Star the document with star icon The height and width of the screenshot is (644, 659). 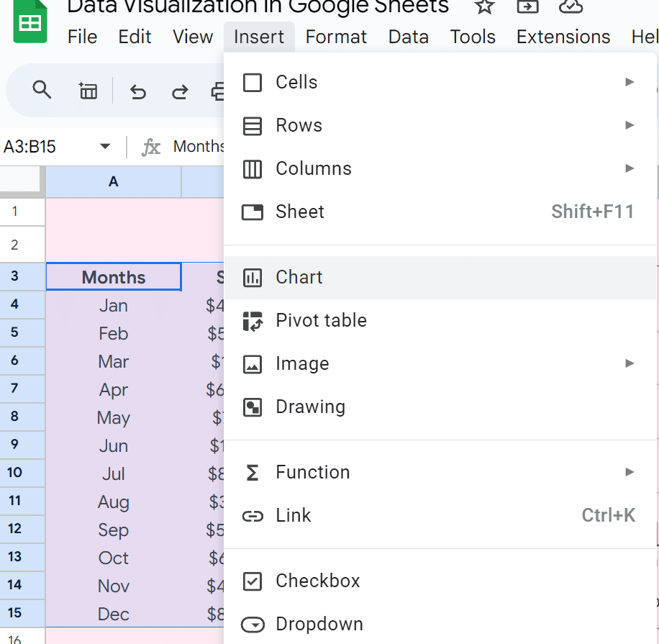[x=485, y=6]
